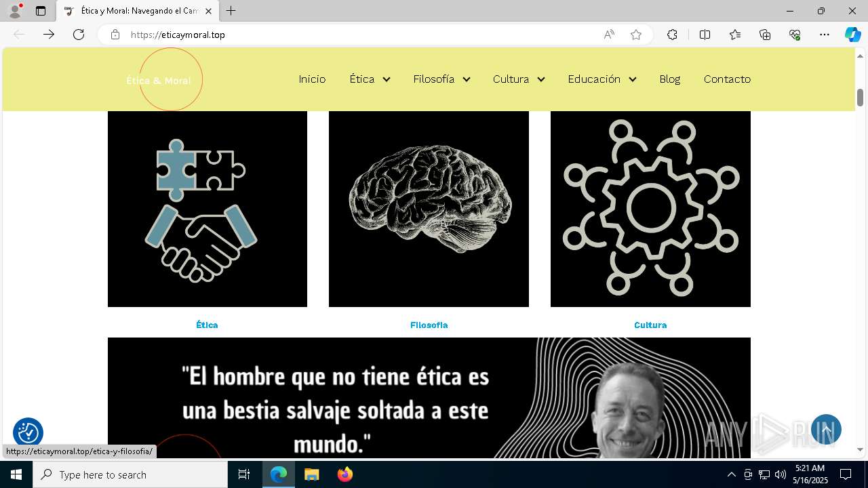Expand the Ética submenu chevron
This screenshot has height=488, width=868.
click(x=387, y=79)
